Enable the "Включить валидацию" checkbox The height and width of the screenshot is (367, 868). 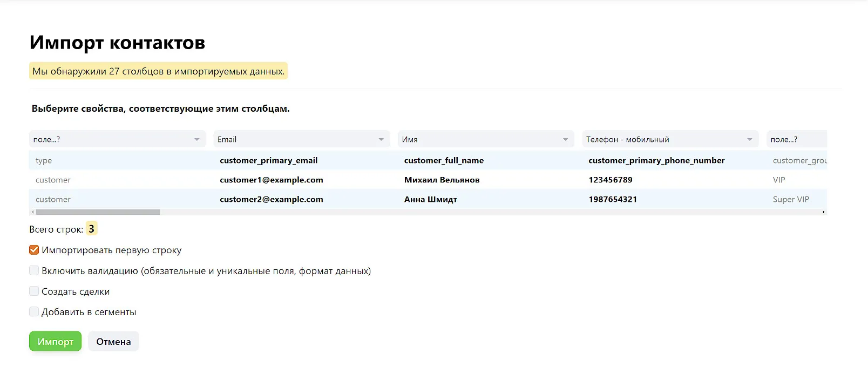(x=34, y=270)
